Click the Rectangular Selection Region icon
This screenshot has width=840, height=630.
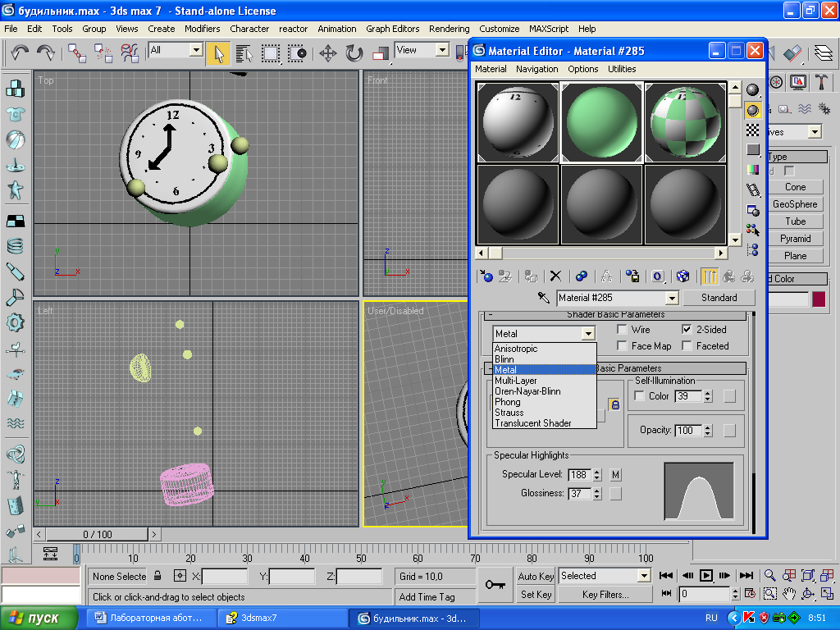tap(271, 53)
